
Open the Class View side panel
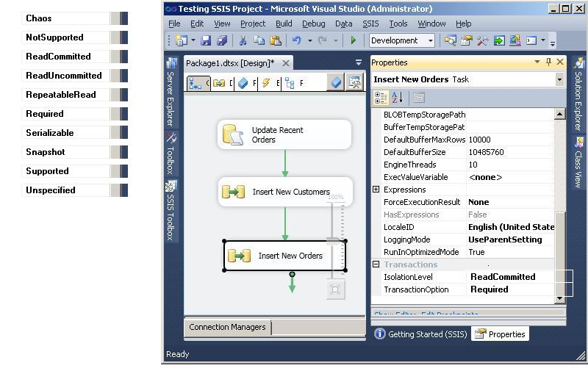click(x=578, y=162)
